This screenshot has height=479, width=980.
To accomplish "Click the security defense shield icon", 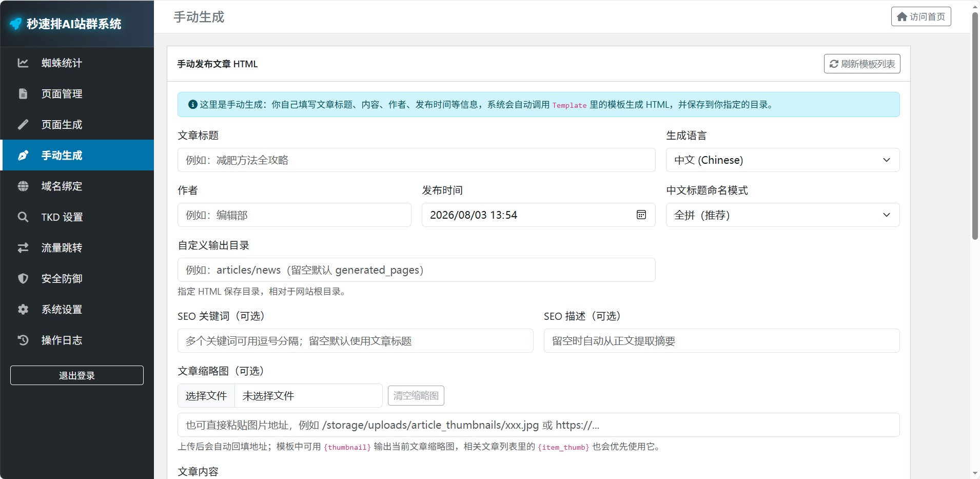I will pos(23,279).
